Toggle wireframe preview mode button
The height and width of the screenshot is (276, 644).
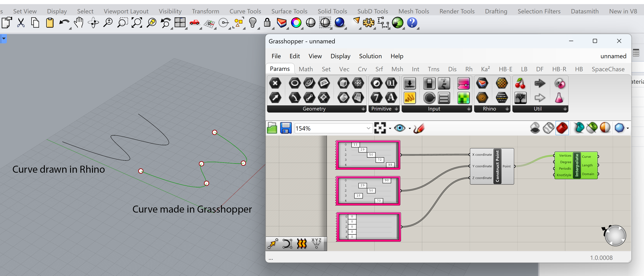click(x=548, y=128)
